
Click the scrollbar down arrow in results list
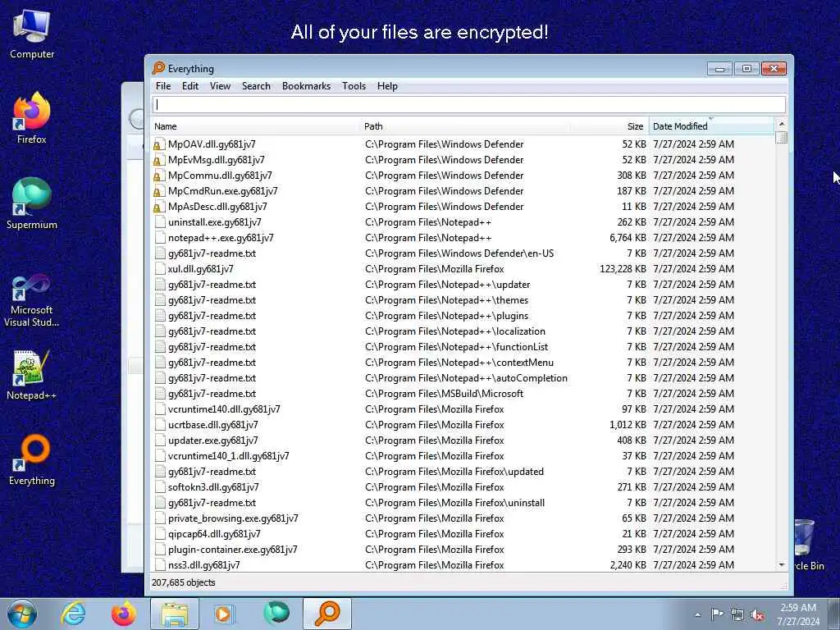coord(782,565)
